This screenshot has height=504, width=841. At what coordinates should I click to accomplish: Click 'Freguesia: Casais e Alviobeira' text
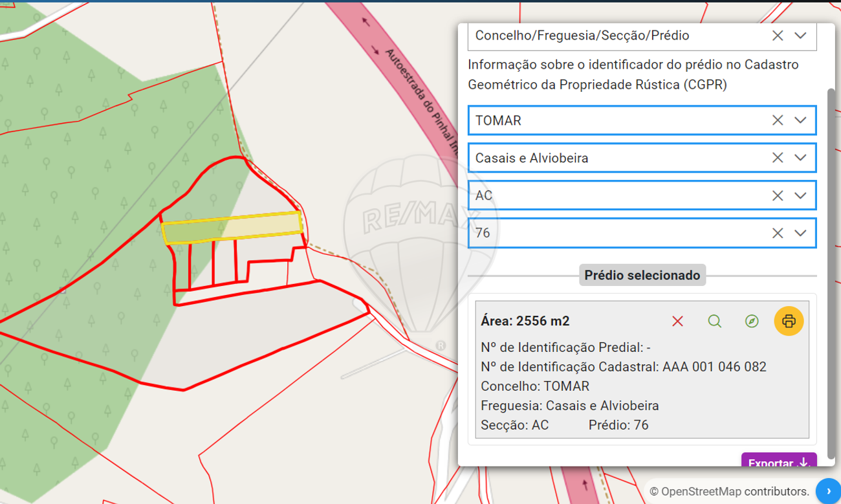(570, 406)
